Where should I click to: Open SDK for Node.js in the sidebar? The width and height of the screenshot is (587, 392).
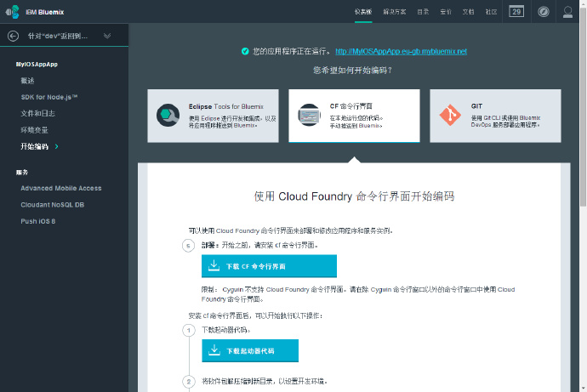(x=49, y=97)
